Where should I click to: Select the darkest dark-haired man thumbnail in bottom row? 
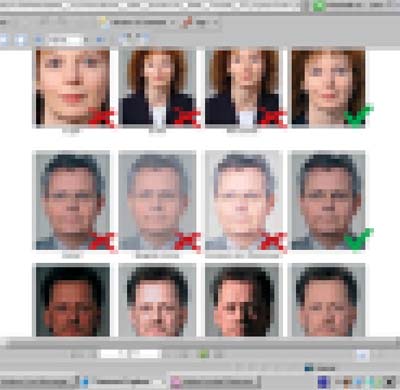tap(71, 300)
